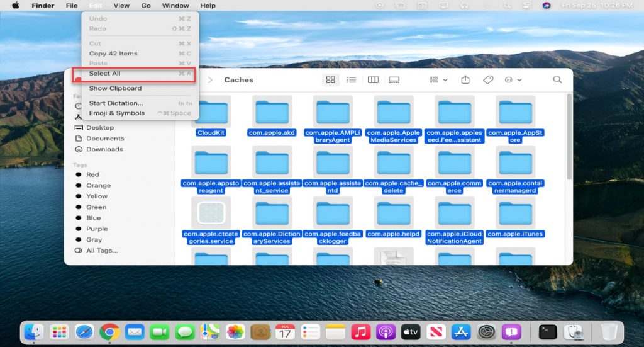Open App Store from the Dock

[461, 332]
